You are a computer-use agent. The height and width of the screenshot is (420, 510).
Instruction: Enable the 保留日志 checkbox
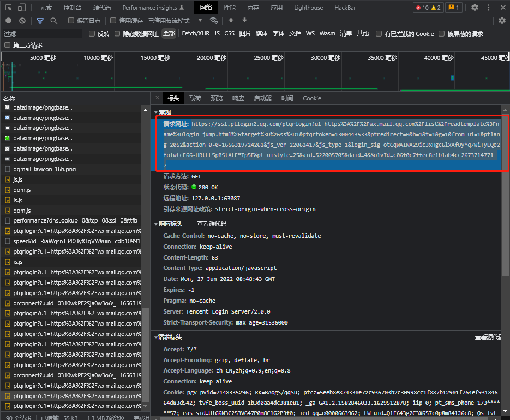71,21
